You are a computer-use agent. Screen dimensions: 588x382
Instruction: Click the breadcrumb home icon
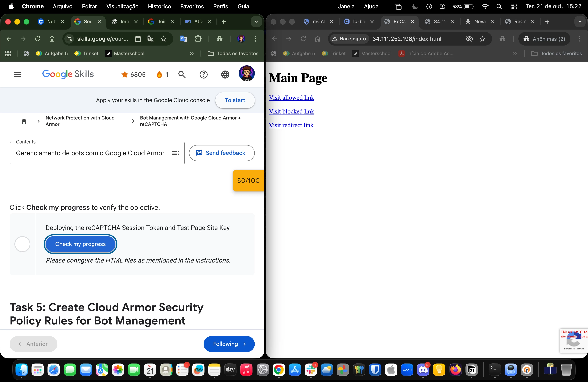(x=24, y=121)
